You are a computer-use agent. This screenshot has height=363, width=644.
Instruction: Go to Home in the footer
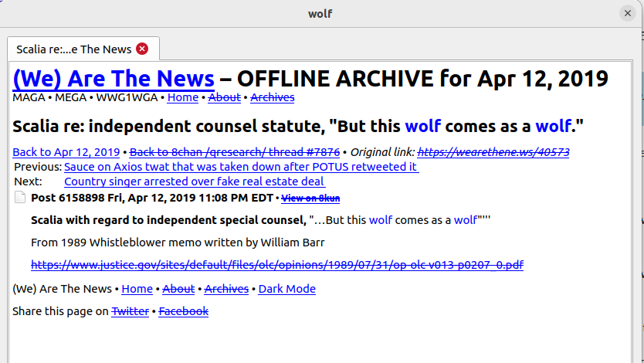tap(137, 289)
